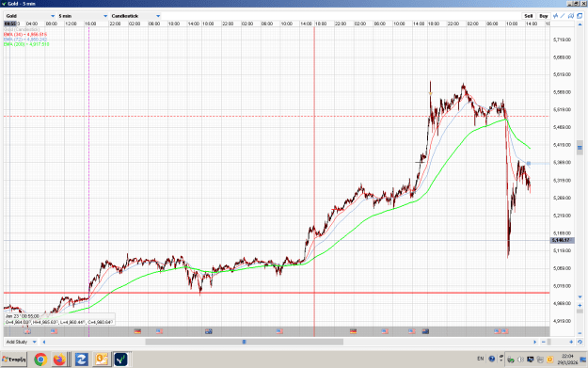Open the Gold instrument dropdown
This screenshot has width=588, height=368.
pos(30,16)
